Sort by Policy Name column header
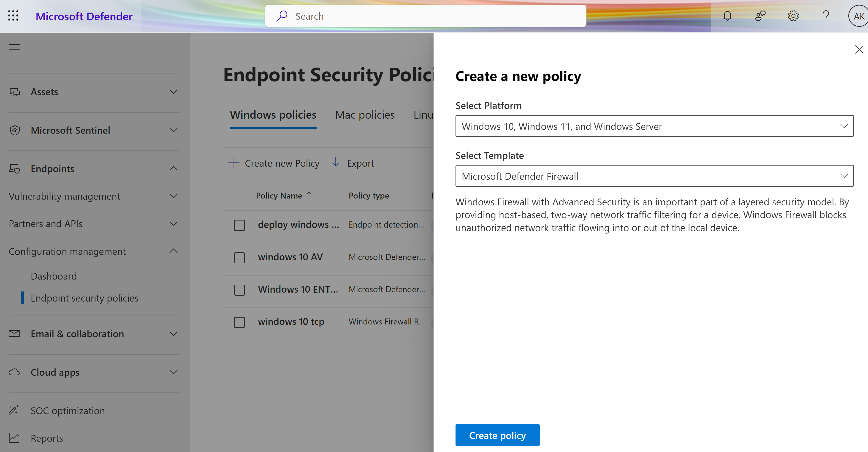This screenshot has height=452, width=868. [279, 196]
